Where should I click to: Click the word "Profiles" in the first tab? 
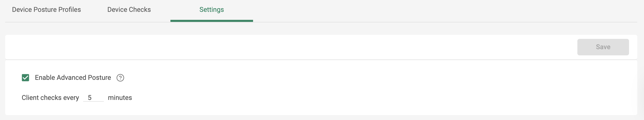[x=69, y=10]
